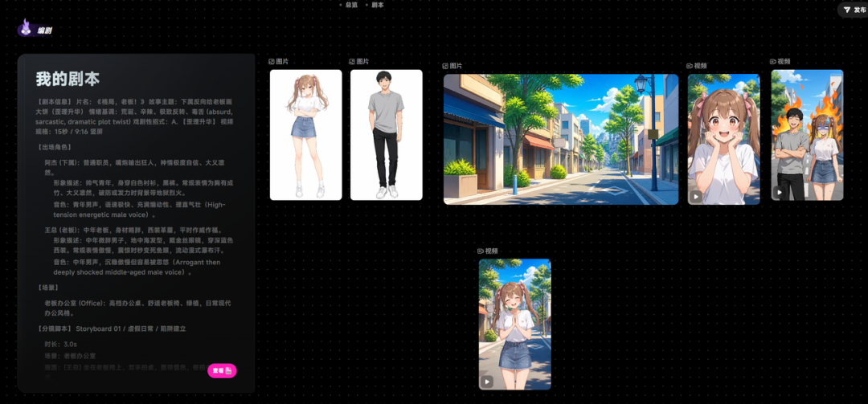Click the 发布 publish button

[x=853, y=10]
